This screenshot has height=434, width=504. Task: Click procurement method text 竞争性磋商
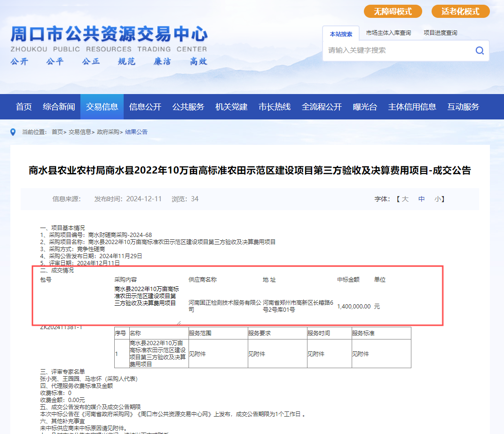[91, 249]
